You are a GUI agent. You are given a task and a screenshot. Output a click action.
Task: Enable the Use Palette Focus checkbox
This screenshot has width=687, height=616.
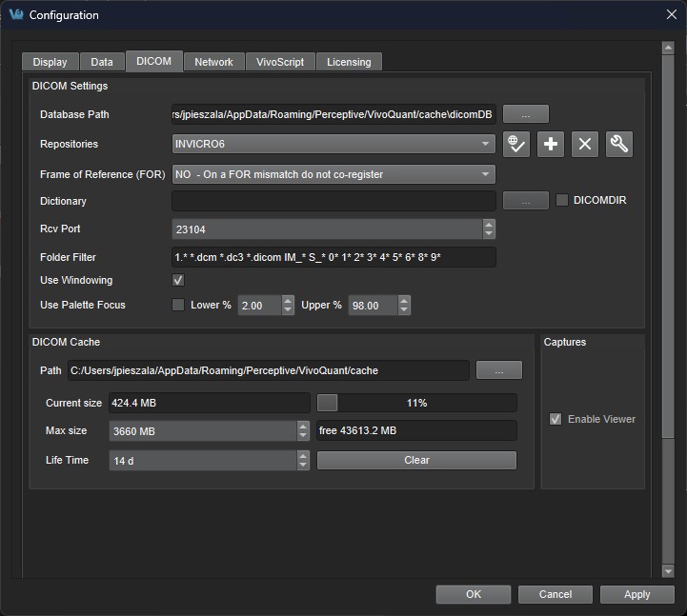pos(177,305)
